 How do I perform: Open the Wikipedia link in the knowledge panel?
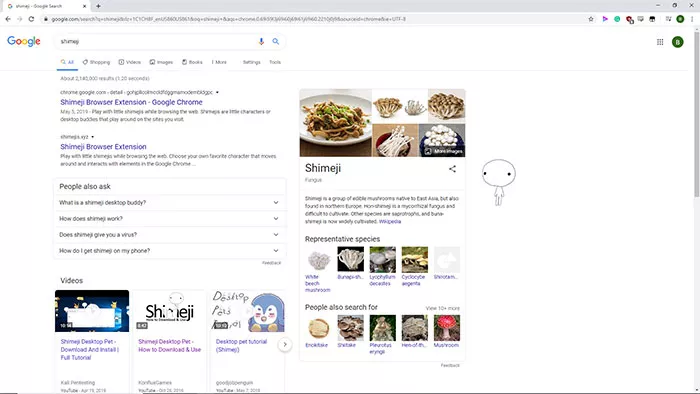[390, 222]
